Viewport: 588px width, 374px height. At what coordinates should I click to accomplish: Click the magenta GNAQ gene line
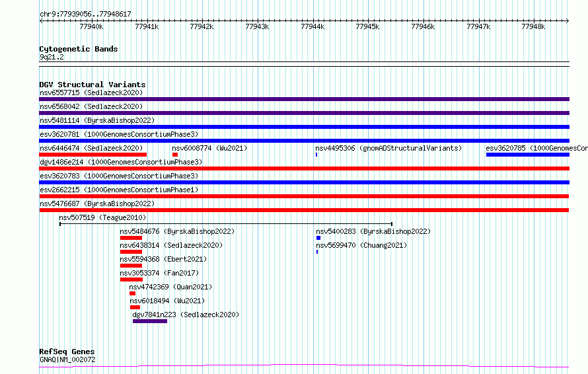304,366
